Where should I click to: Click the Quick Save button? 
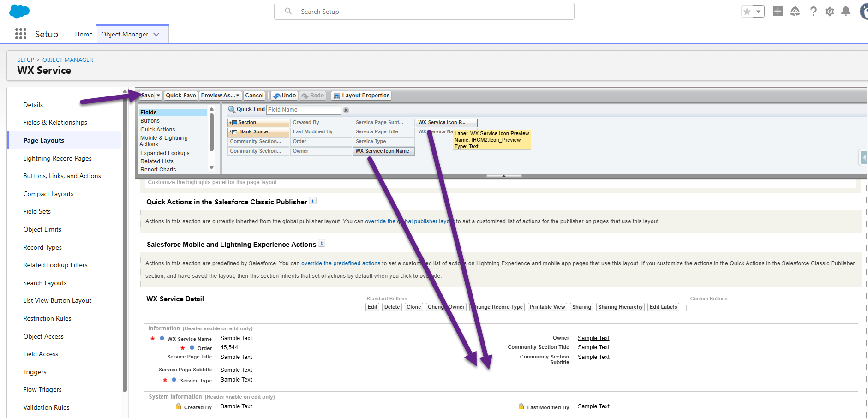[181, 96]
